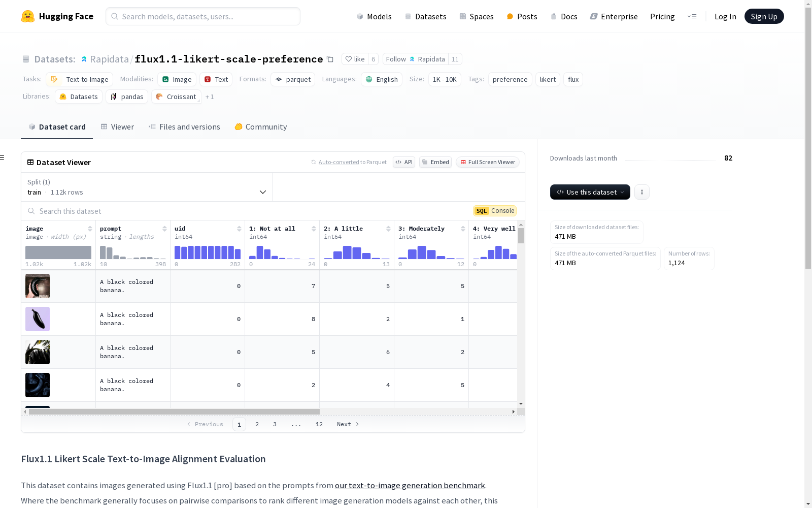The image size is (812, 508).
Task: Click the Sign Up button
Action: point(764,16)
